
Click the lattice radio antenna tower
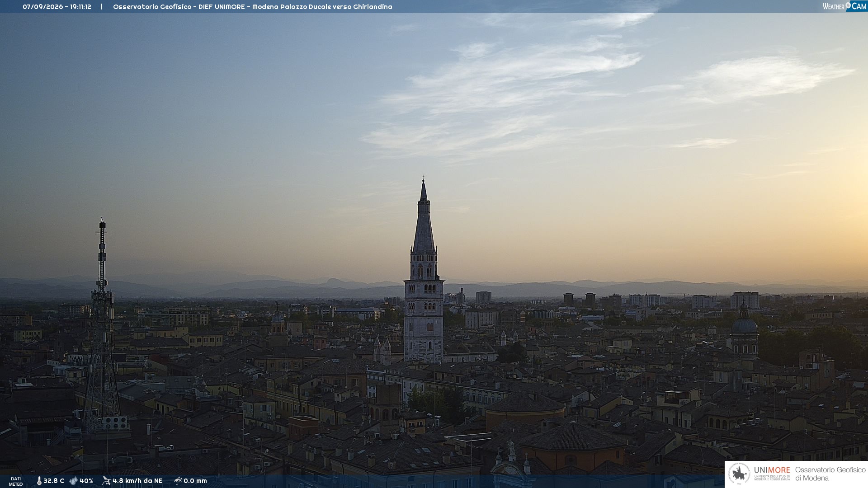click(x=102, y=325)
